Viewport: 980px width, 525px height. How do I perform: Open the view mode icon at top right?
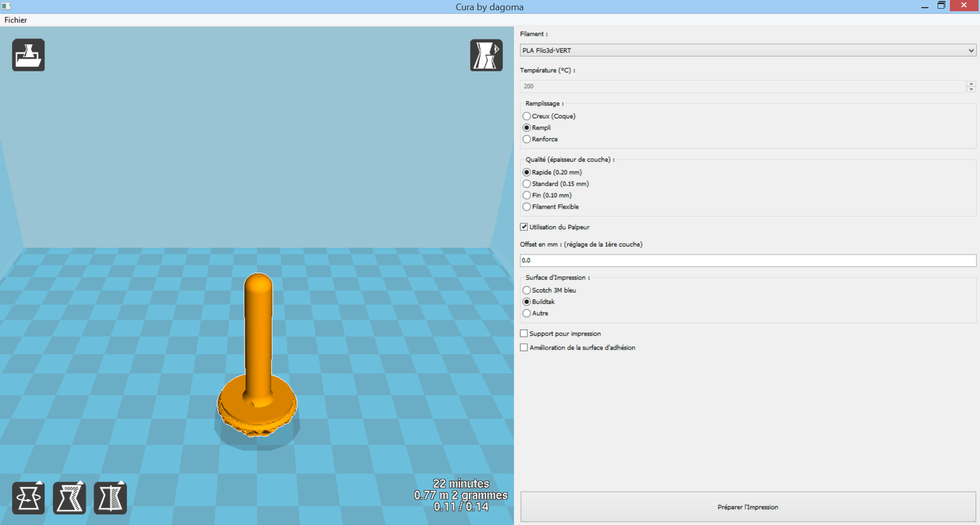(x=486, y=55)
